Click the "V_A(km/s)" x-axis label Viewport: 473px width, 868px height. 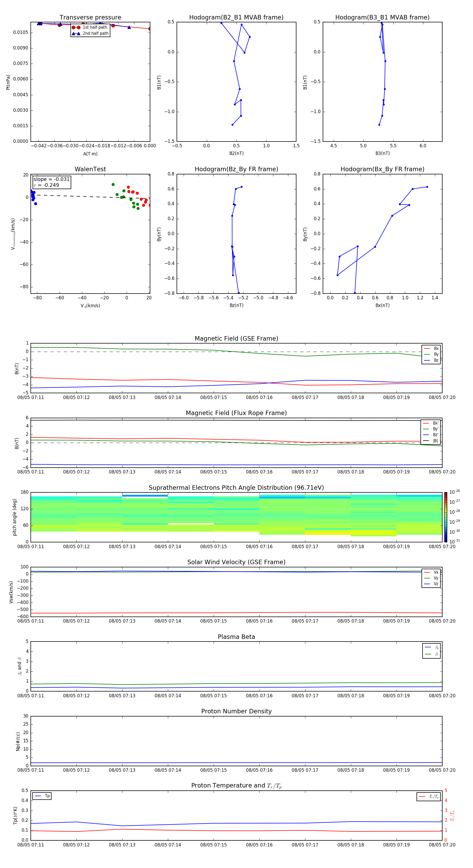click(x=90, y=306)
